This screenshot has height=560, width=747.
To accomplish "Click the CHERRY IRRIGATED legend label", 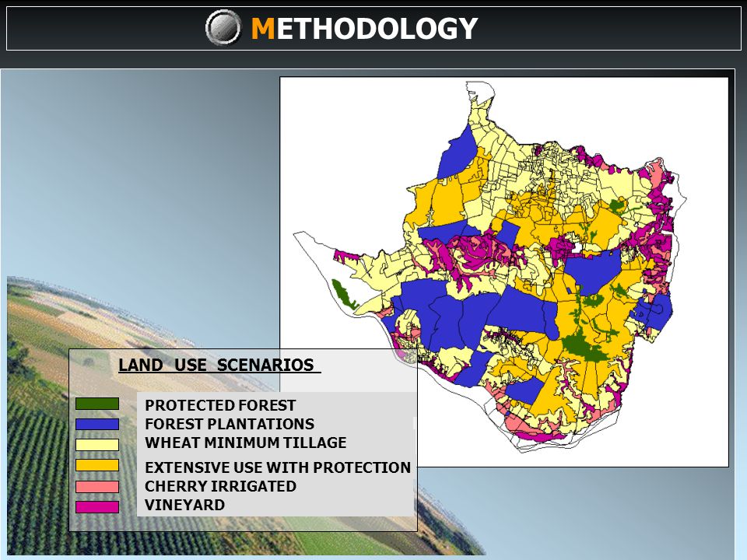I will pyautogui.click(x=220, y=486).
